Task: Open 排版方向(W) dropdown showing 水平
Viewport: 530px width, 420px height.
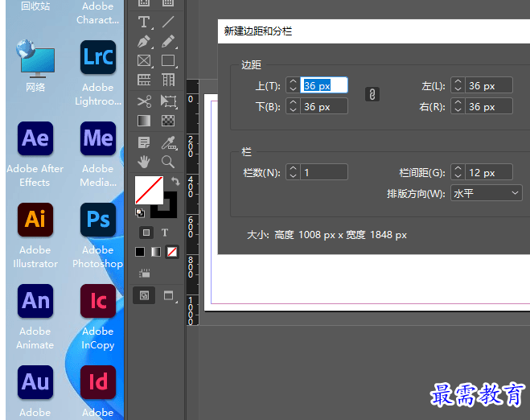Action: coord(487,193)
